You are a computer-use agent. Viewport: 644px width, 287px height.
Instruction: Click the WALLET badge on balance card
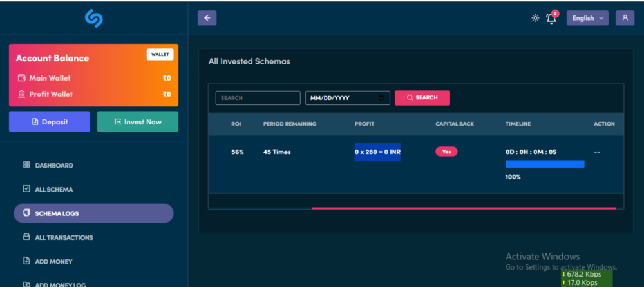point(160,55)
